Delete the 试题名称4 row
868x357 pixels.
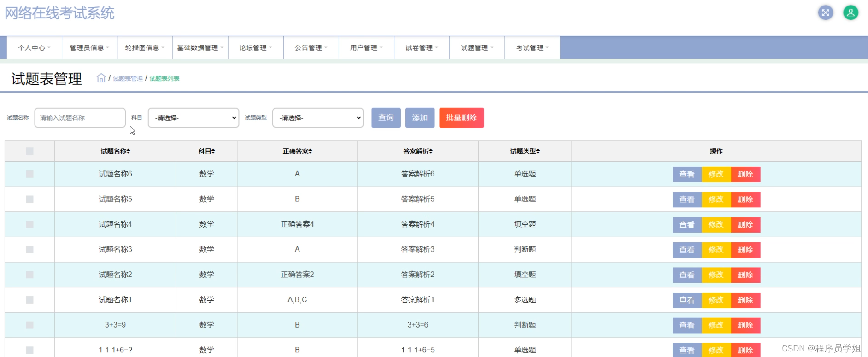745,225
